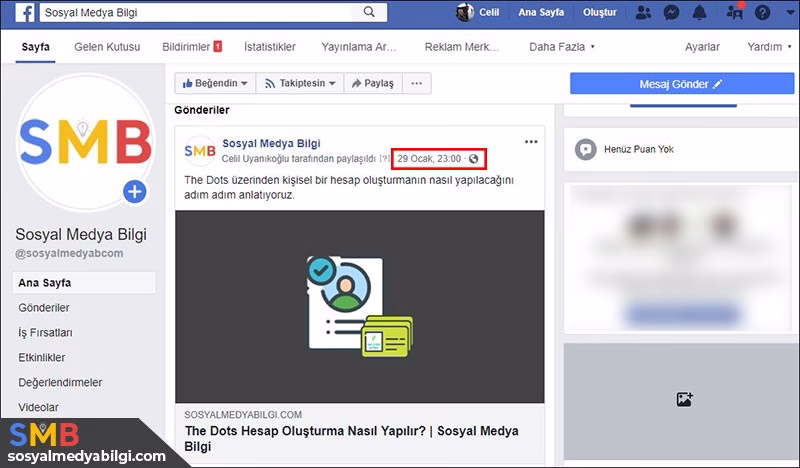
Task: Click the Sosyal Medya Bilgi post author link
Action: click(x=271, y=143)
